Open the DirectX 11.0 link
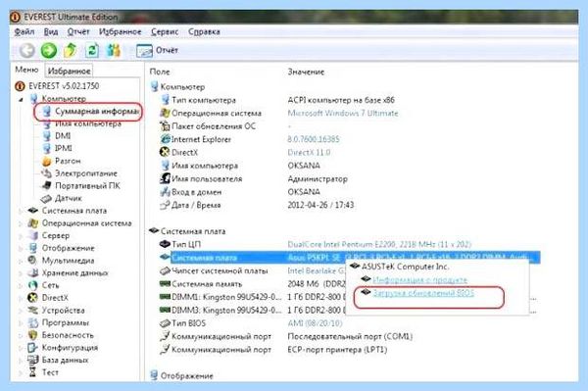588x391 pixels. pyautogui.click(x=309, y=153)
